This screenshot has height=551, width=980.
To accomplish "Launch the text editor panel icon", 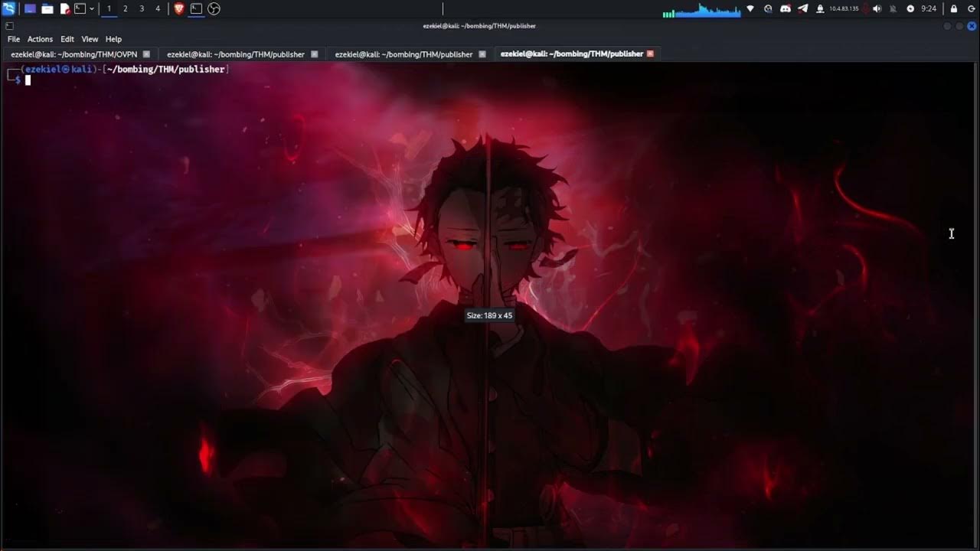I will 64,8.
